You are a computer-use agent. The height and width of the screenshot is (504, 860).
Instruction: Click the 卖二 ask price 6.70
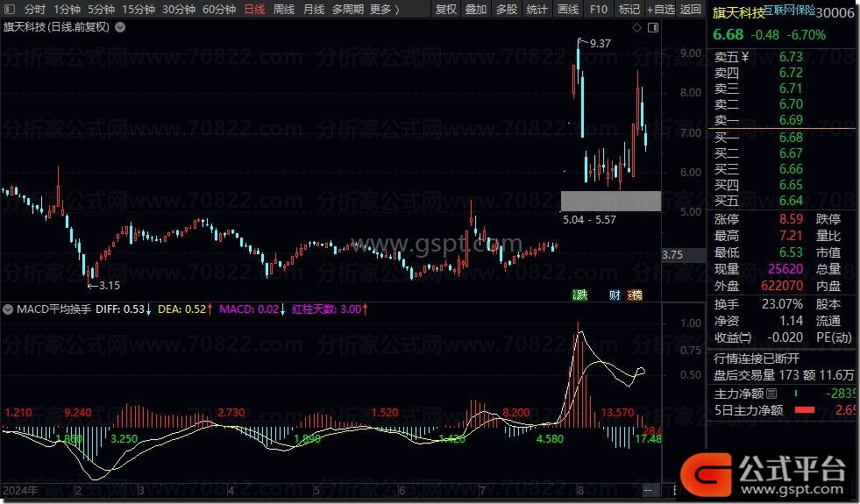click(791, 104)
